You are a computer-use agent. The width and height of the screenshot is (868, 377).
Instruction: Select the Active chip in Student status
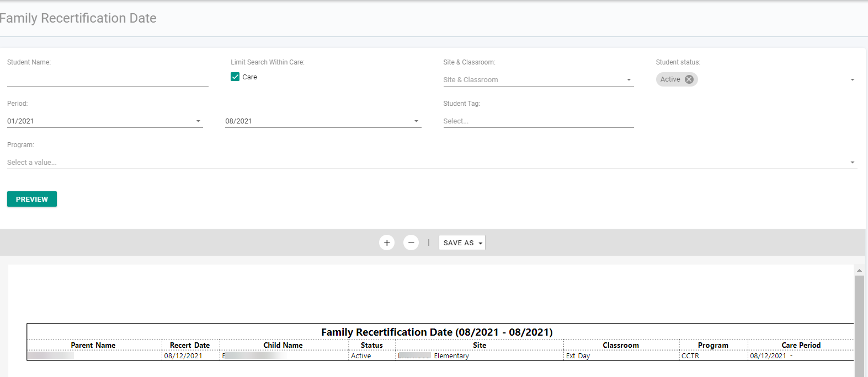click(x=670, y=79)
